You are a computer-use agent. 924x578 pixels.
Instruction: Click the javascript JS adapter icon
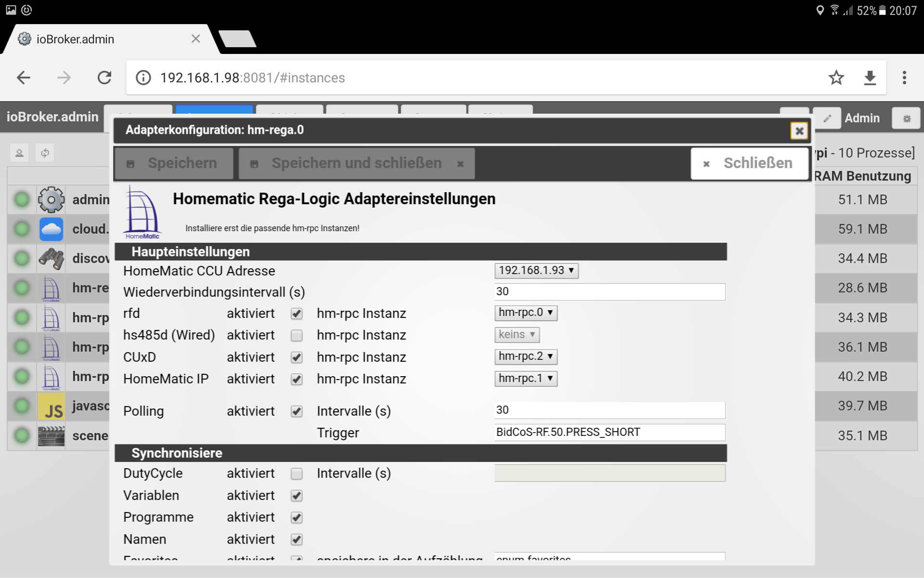(x=51, y=406)
